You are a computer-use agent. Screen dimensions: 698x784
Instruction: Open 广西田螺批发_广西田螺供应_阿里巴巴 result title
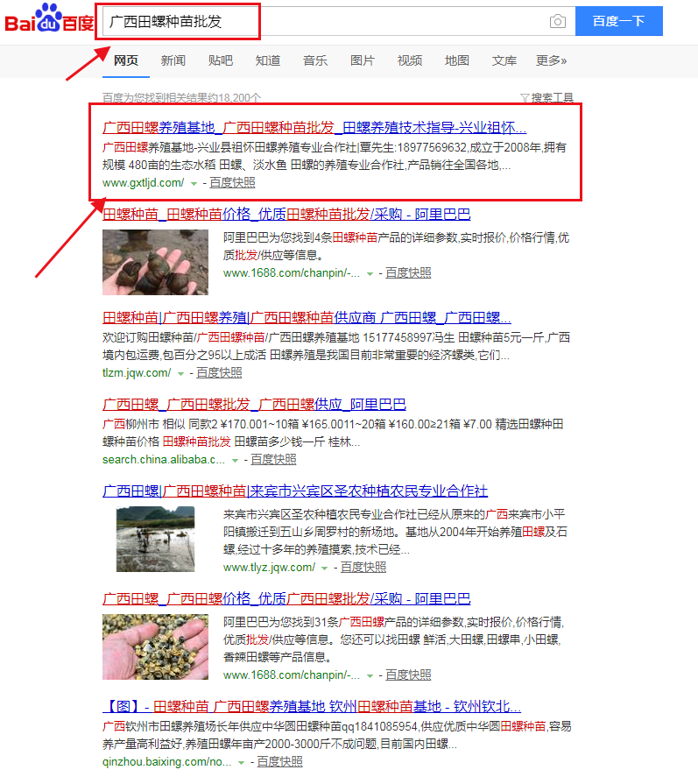(255, 404)
